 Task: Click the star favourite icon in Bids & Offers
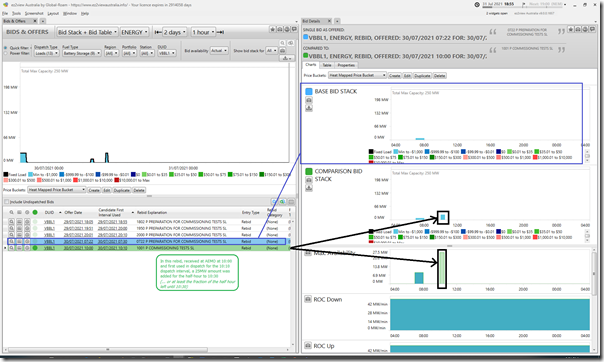click(x=272, y=29)
